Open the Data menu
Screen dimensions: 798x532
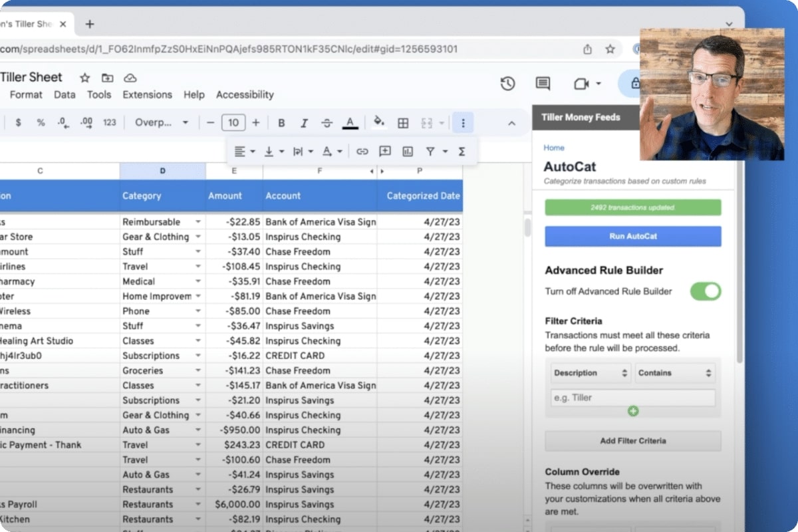tap(65, 94)
